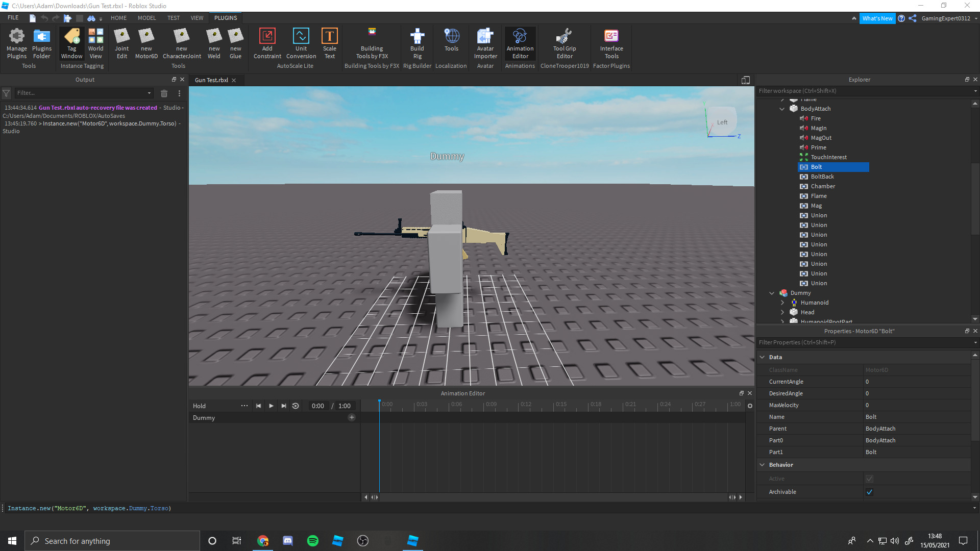This screenshot has width=980, height=551.
Task: Click the timeline at 0:12 marker
Action: (519, 406)
